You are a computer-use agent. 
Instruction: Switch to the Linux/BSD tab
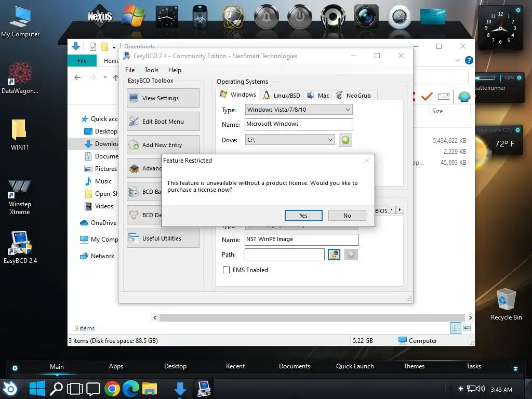point(282,96)
